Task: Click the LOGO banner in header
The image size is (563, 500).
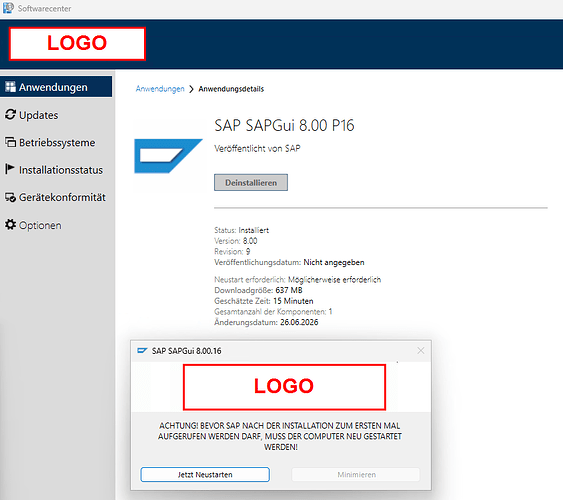Action: click(77, 43)
